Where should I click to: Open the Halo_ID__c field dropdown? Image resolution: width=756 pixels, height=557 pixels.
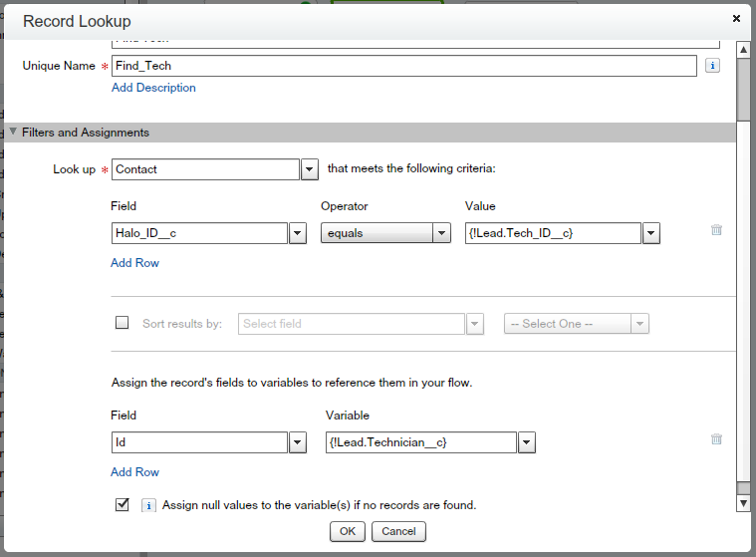297,233
